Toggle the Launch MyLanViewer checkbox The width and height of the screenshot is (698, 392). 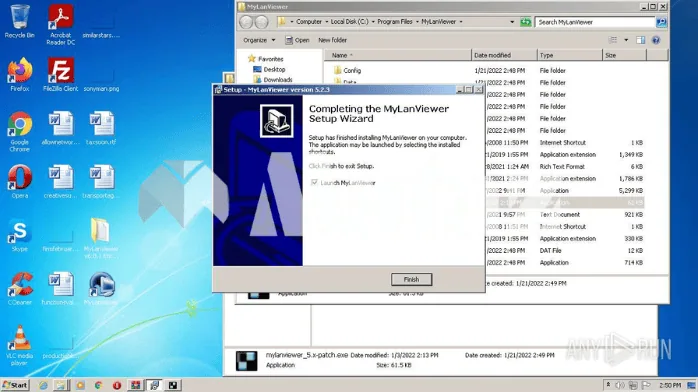pos(315,182)
